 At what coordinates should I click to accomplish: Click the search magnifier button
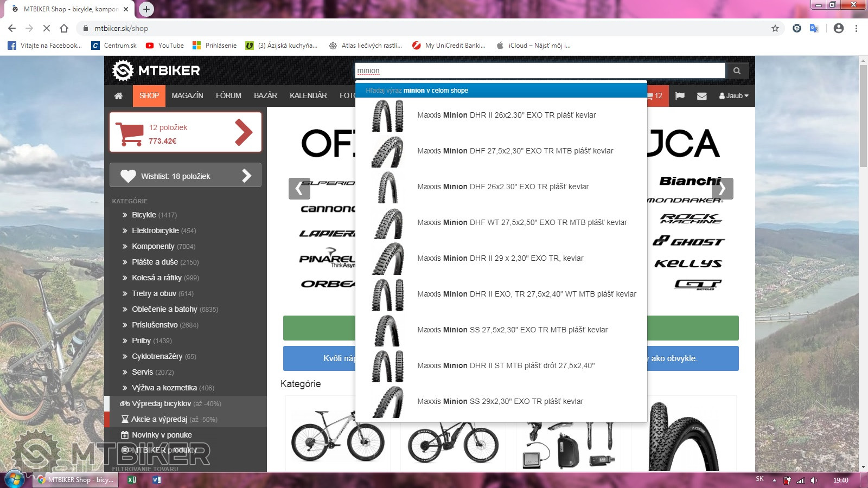[x=737, y=70]
